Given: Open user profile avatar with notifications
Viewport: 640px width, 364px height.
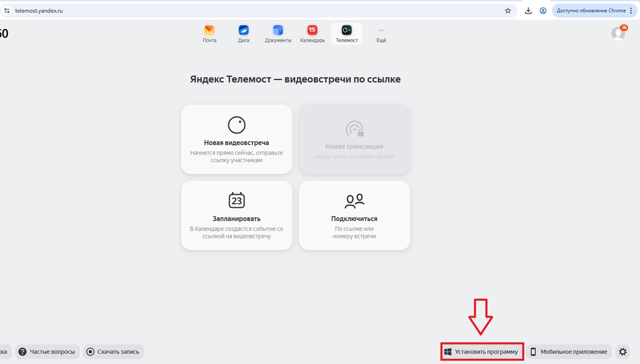Looking at the screenshot, I should tap(618, 34).
